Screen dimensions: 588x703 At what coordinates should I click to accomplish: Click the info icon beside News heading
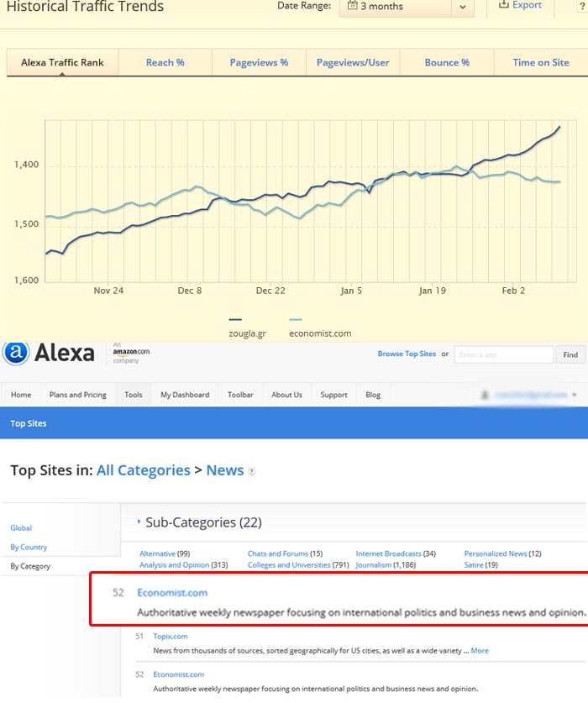(x=251, y=472)
